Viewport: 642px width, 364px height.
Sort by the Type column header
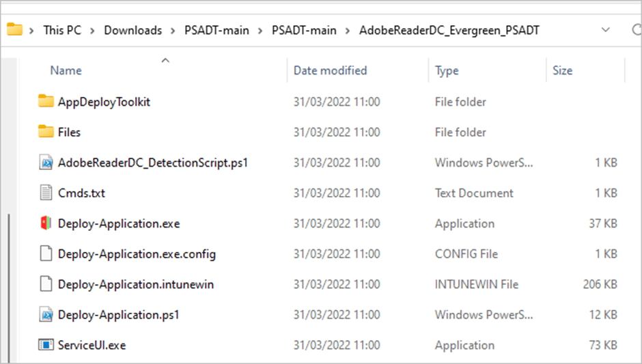[447, 70]
